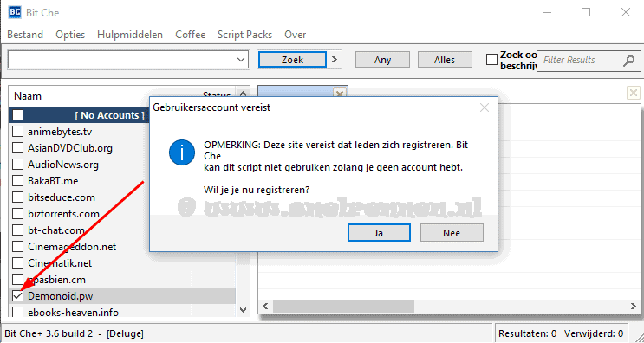The width and height of the screenshot is (644, 343).
Task: Check the animebytes.tv checkbox
Action: (x=17, y=132)
